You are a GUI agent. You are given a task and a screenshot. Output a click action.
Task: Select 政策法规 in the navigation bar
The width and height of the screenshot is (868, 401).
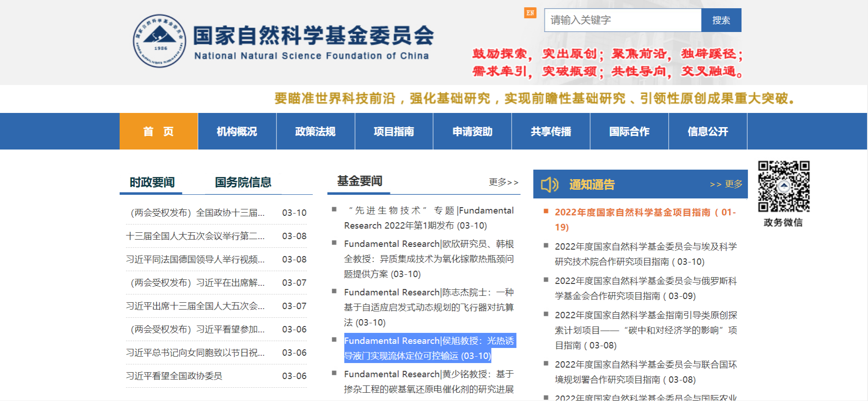(315, 132)
